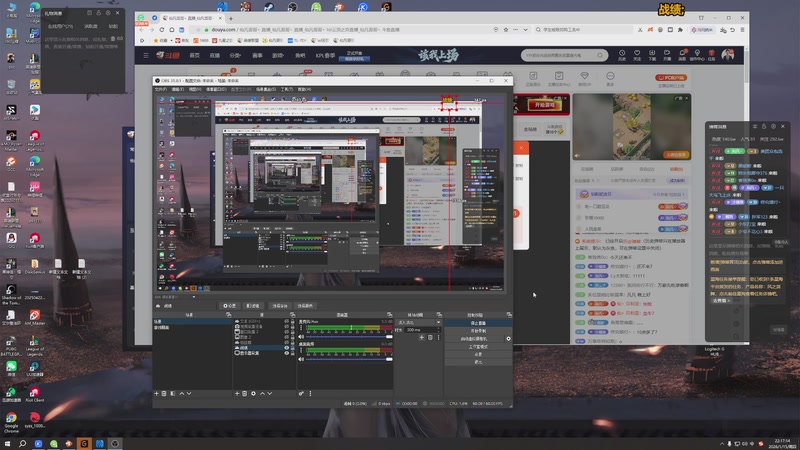The image size is (800, 450).
Task: Move selected source up in Sources toolbar
Action: [x=262, y=393]
